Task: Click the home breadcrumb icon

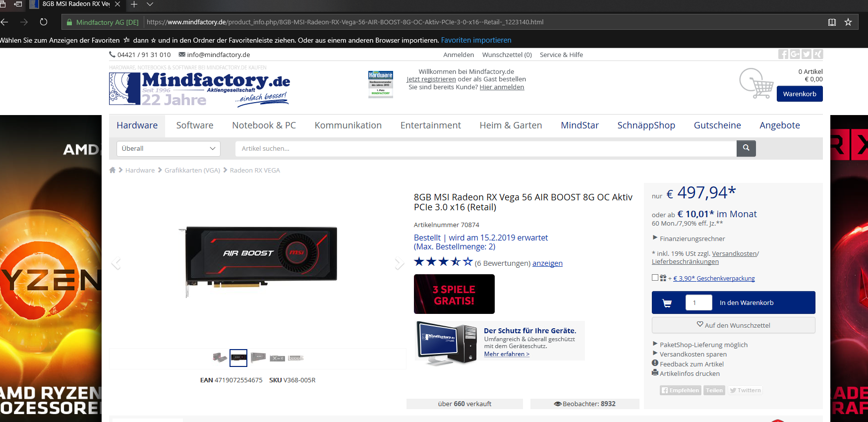Action: (x=113, y=170)
